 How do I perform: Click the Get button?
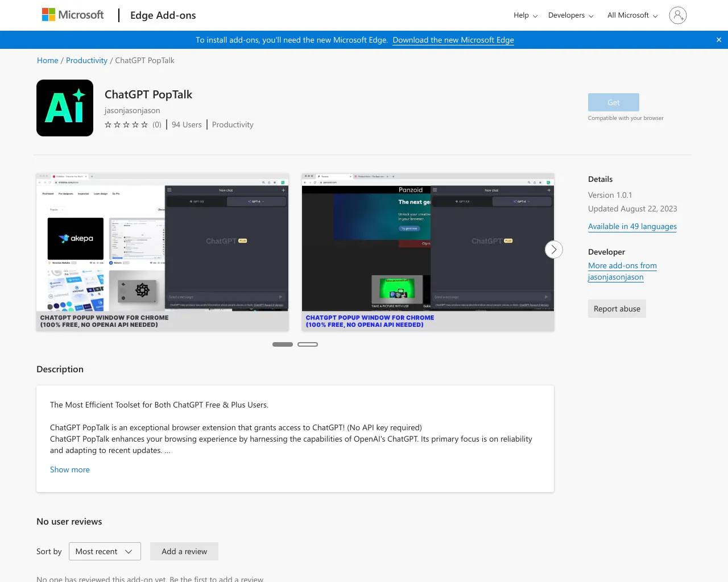point(614,102)
